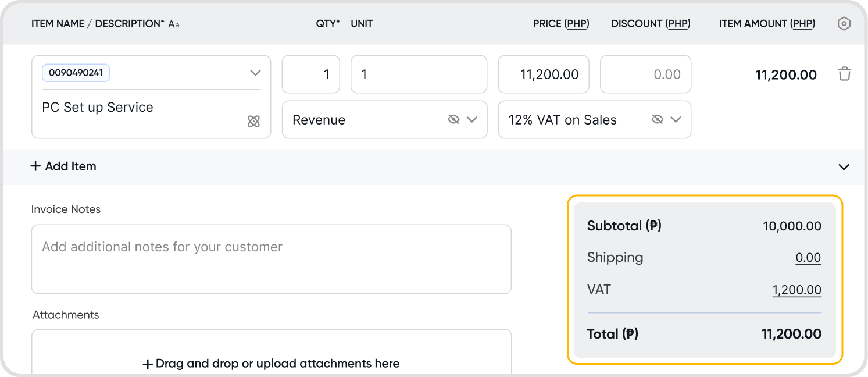The height and width of the screenshot is (377, 868).
Task: Click the VAT amount 1,200.00 link
Action: (x=796, y=290)
